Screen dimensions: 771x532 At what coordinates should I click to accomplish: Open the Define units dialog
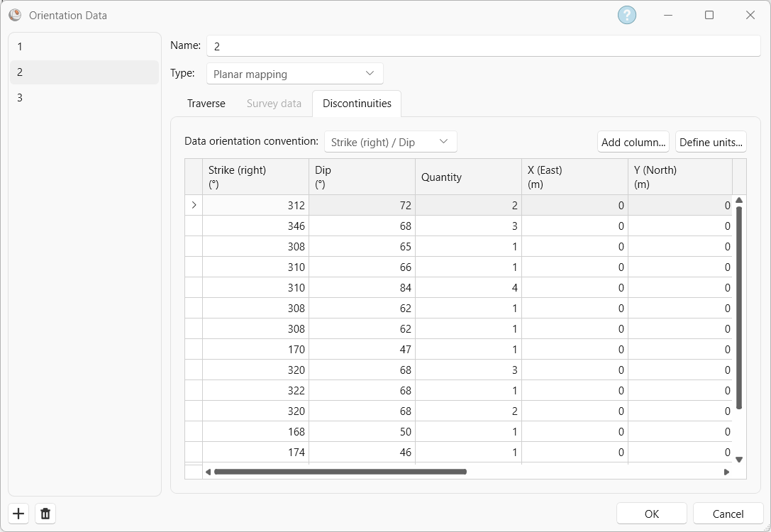tap(710, 141)
